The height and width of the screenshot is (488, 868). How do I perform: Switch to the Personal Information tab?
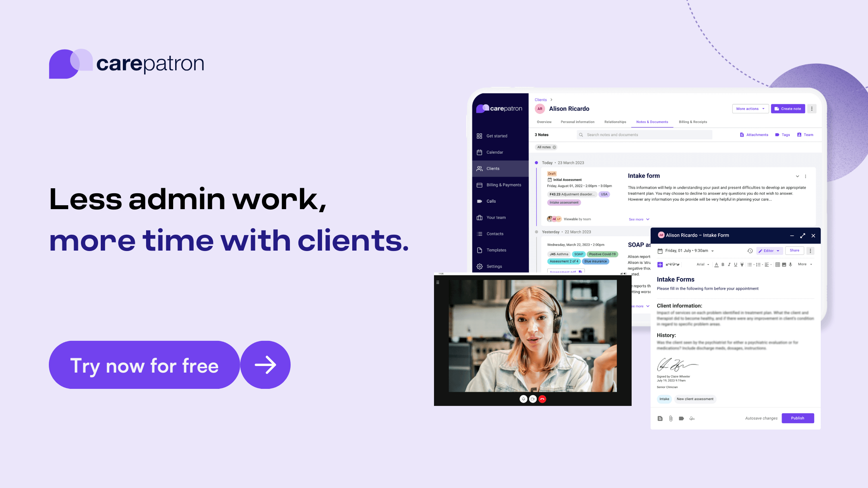(x=577, y=122)
